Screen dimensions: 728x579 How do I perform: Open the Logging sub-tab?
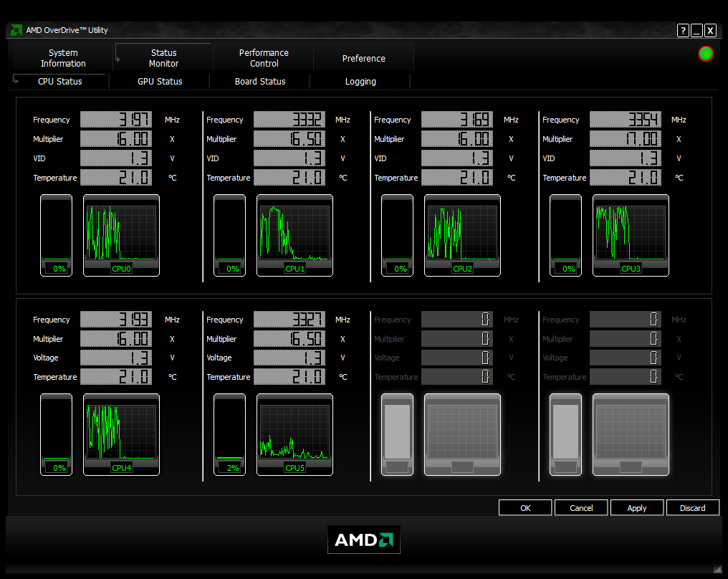pyautogui.click(x=360, y=81)
